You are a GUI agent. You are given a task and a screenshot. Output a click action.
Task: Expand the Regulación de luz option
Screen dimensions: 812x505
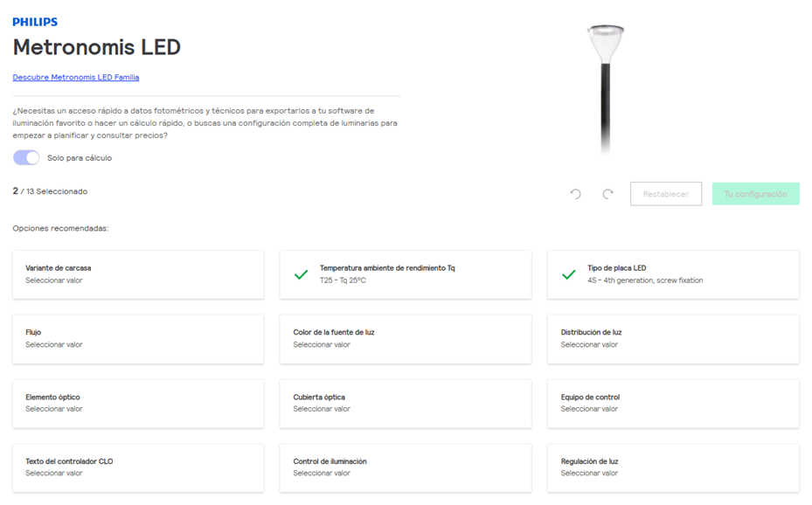point(672,467)
